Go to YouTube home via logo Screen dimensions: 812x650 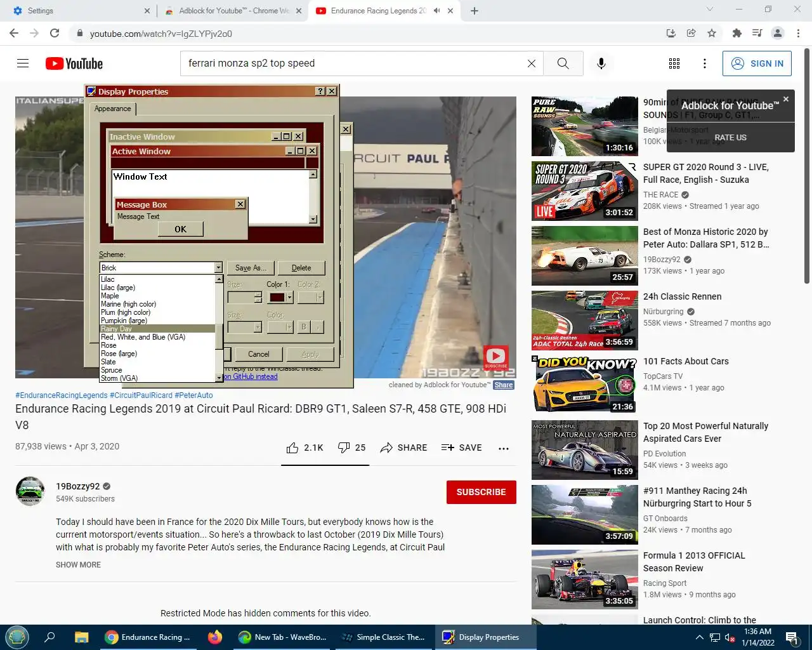pos(74,63)
